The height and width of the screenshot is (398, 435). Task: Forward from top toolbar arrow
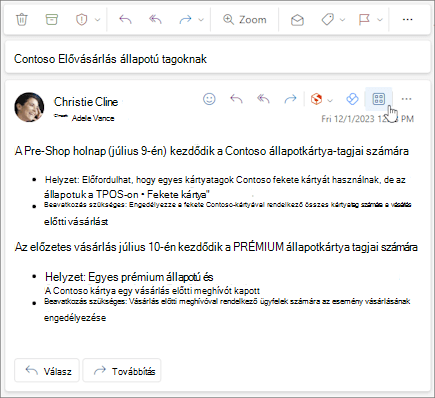pos(185,20)
